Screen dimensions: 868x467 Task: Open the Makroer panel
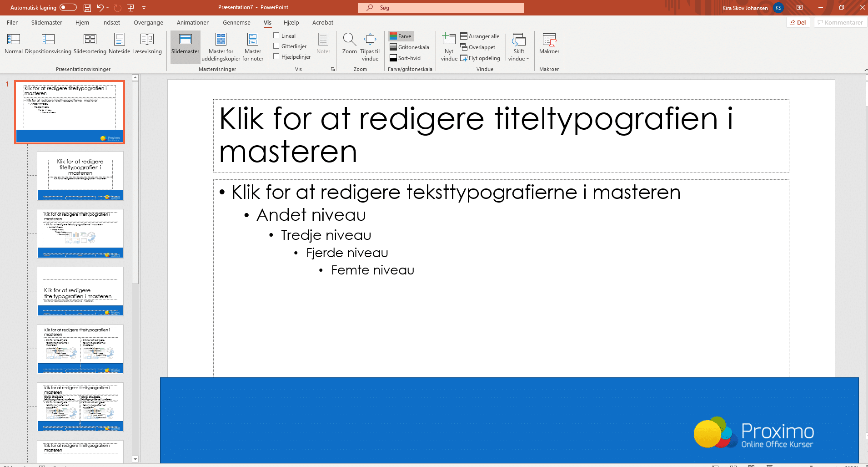coord(549,43)
